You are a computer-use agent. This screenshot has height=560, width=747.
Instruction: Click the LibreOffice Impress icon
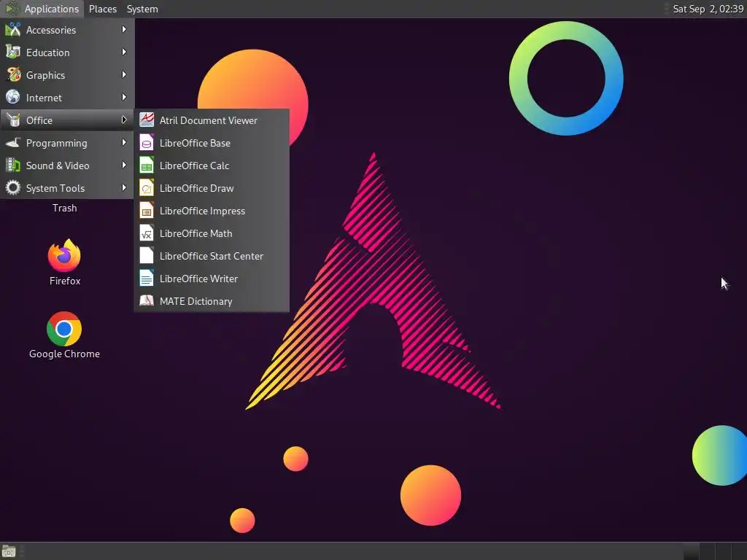147,211
